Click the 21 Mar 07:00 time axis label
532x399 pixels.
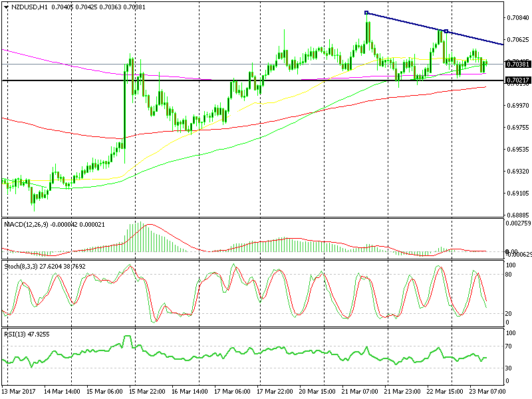[360, 391]
